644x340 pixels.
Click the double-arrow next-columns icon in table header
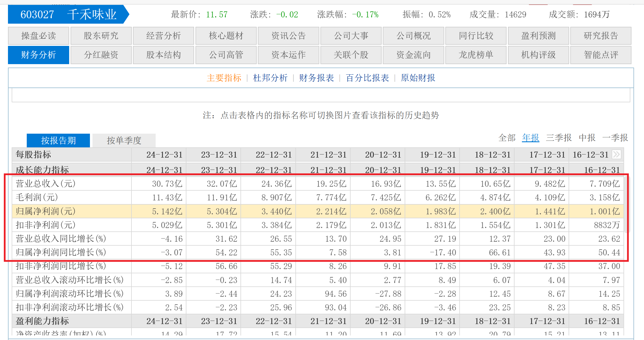[616, 154]
